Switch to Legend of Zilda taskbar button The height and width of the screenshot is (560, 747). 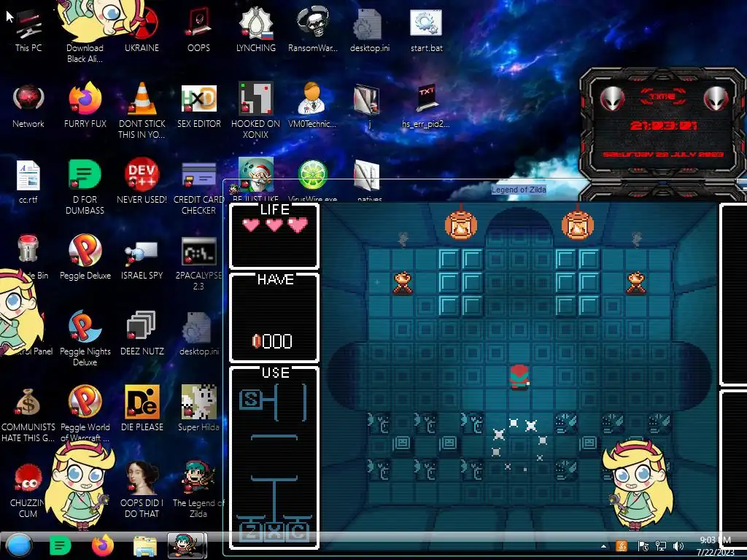[187, 545]
